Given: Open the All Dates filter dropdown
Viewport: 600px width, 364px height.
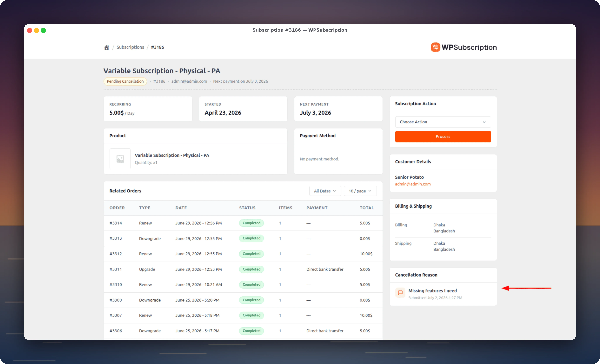Looking at the screenshot, I should [x=325, y=191].
